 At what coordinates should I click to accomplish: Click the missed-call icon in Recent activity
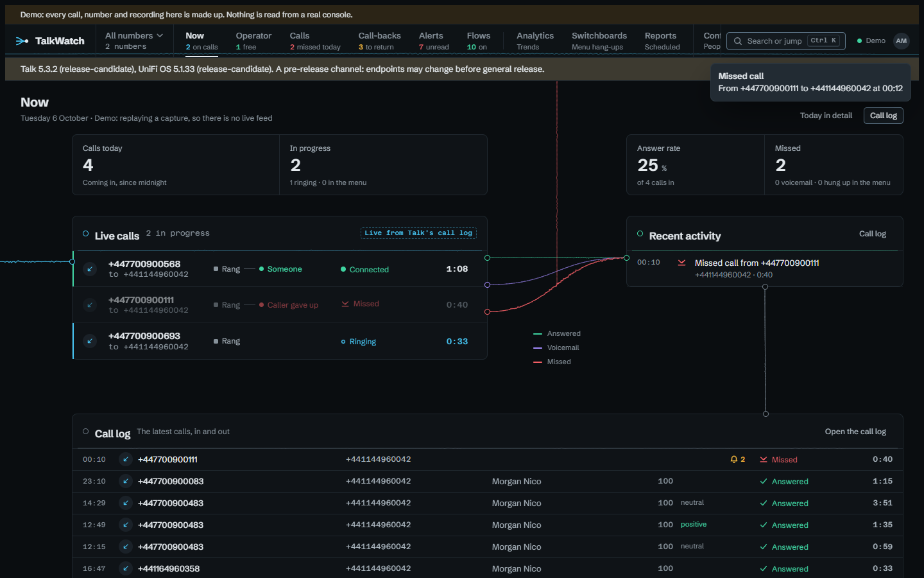click(x=681, y=263)
